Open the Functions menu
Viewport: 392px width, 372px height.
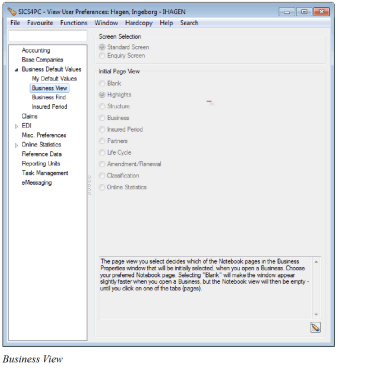coord(74,23)
